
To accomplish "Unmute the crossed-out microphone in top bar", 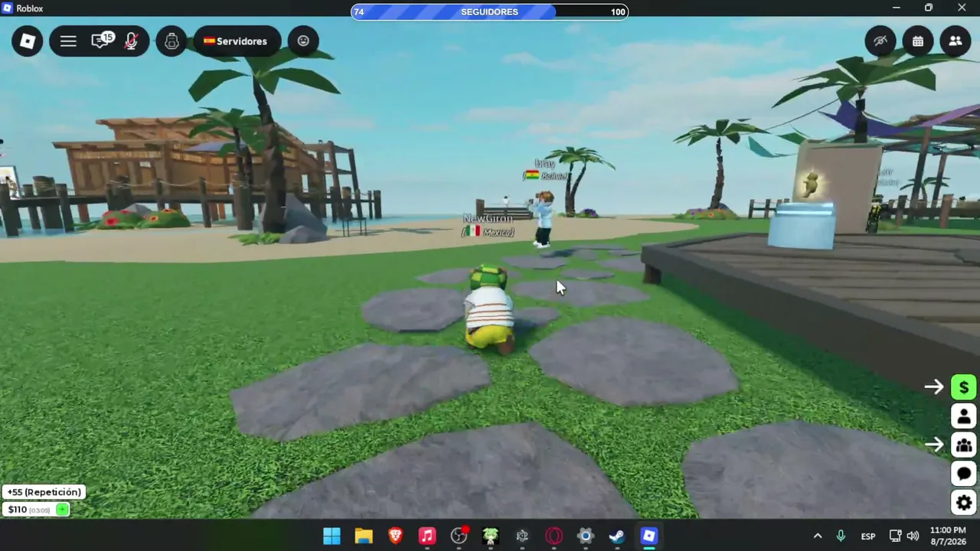I will click(x=132, y=41).
